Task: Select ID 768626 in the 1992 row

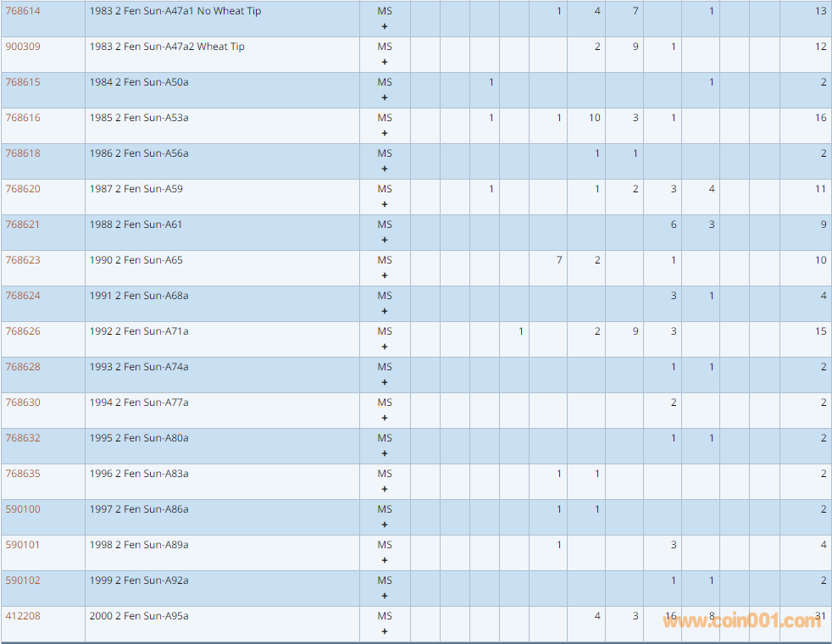Action: click(x=23, y=331)
